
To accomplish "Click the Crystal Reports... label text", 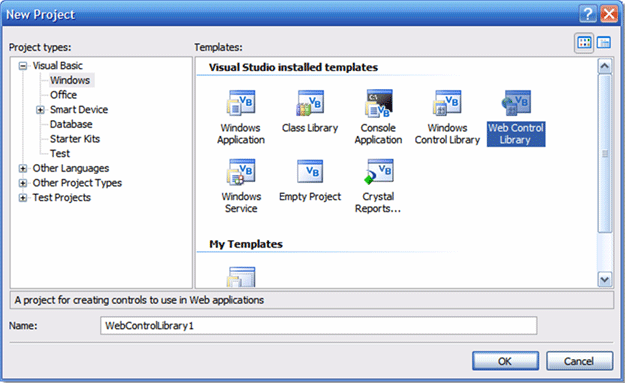I will (378, 202).
